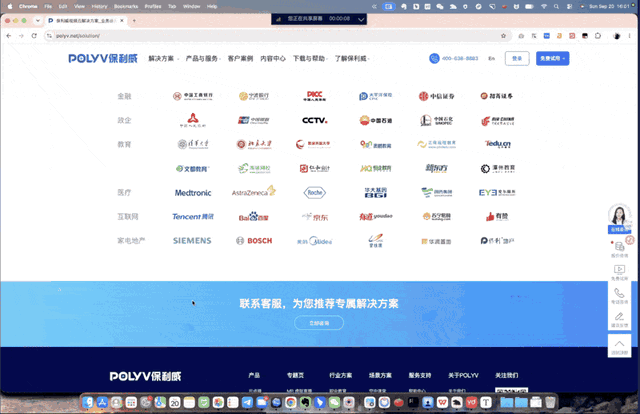The image size is (640, 414).
Task: Click the 互联网 category label
Action: [128, 216]
